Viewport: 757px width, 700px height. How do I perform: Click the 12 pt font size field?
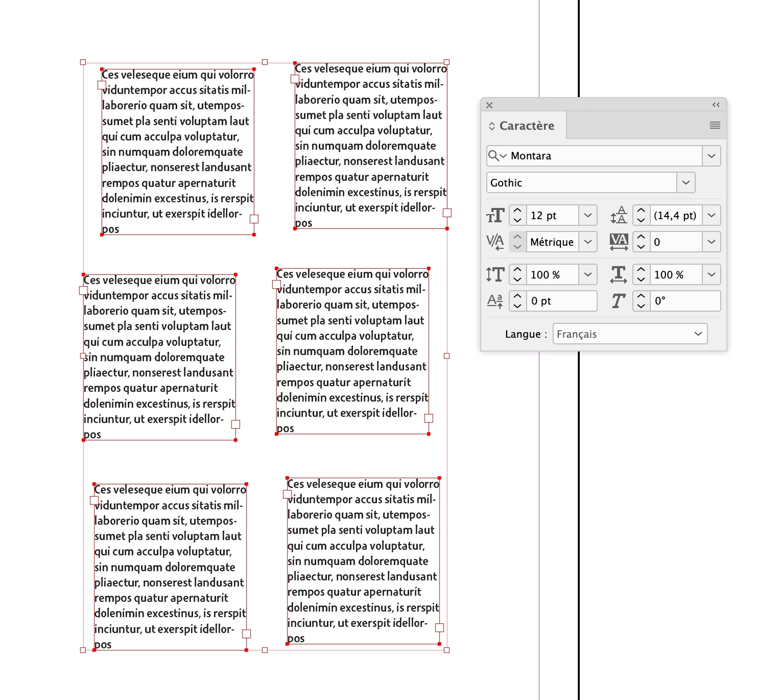pyautogui.click(x=552, y=216)
